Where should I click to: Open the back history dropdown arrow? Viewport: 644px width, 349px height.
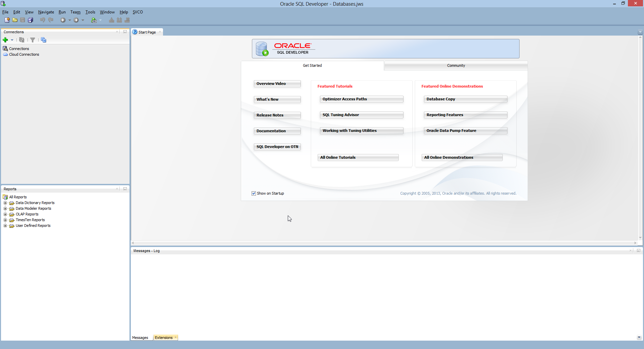tap(69, 20)
